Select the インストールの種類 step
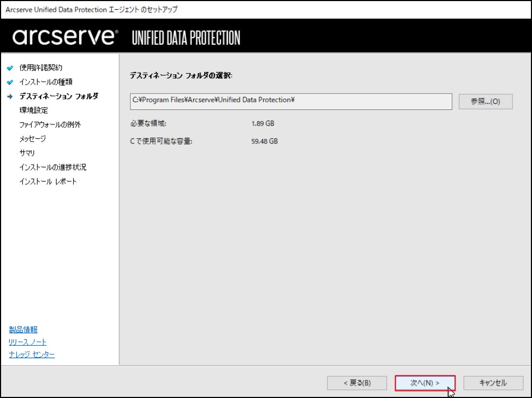This screenshot has height=398, width=532. 46,82
